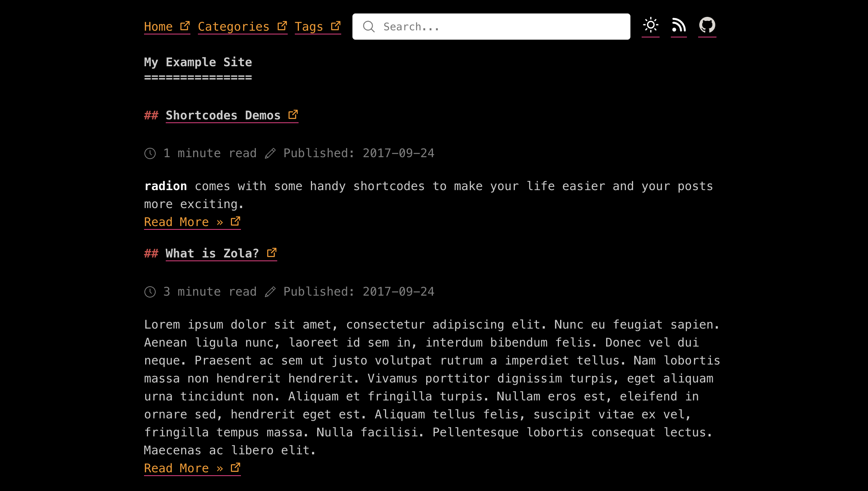This screenshot has width=868, height=491.
Task: Click the RSS feed icon
Action: click(679, 25)
